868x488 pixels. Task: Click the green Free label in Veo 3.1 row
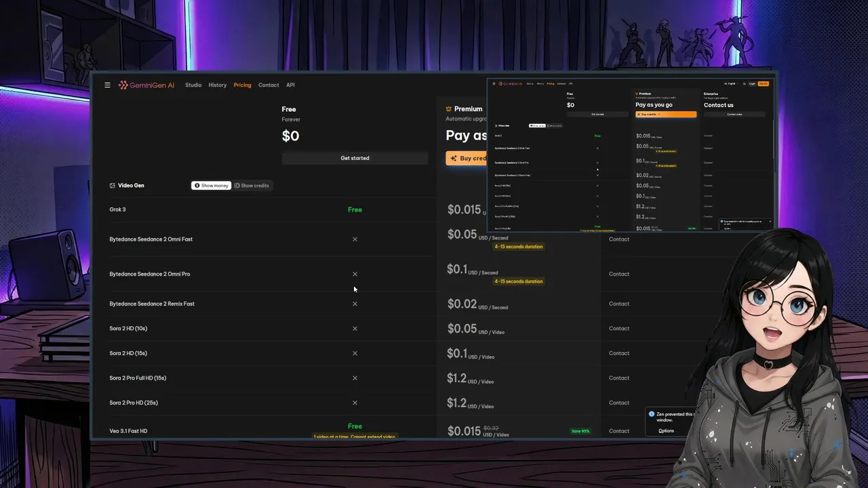(x=355, y=426)
